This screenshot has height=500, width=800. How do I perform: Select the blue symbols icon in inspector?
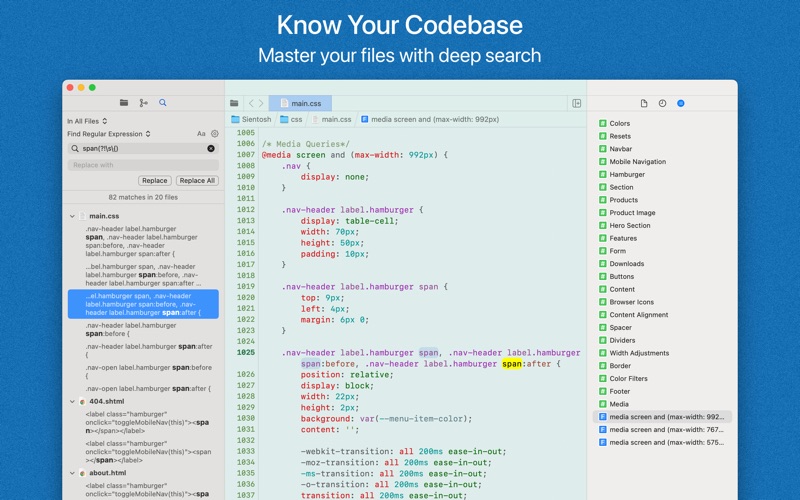(681, 104)
